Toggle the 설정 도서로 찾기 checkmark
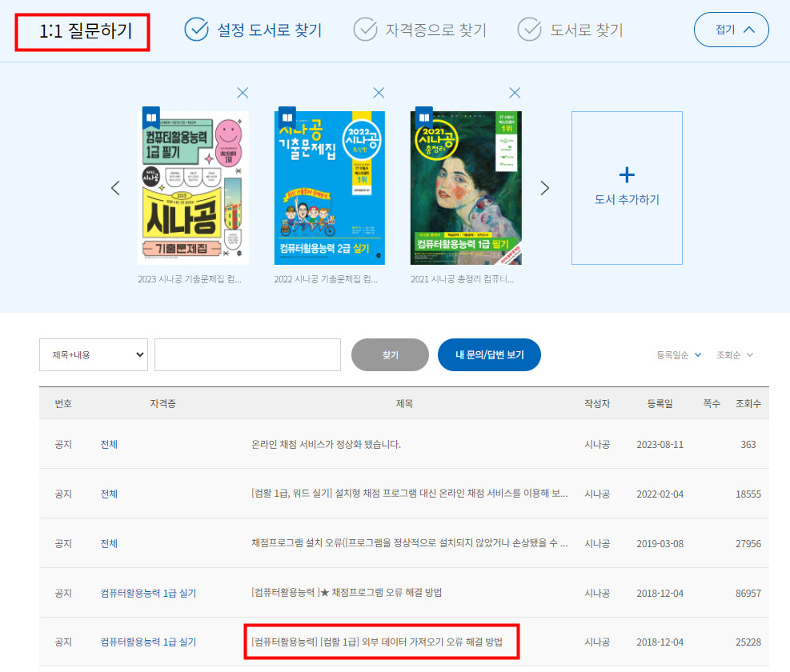Image resolution: width=790 pixels, height=672 pixels. 196,30
